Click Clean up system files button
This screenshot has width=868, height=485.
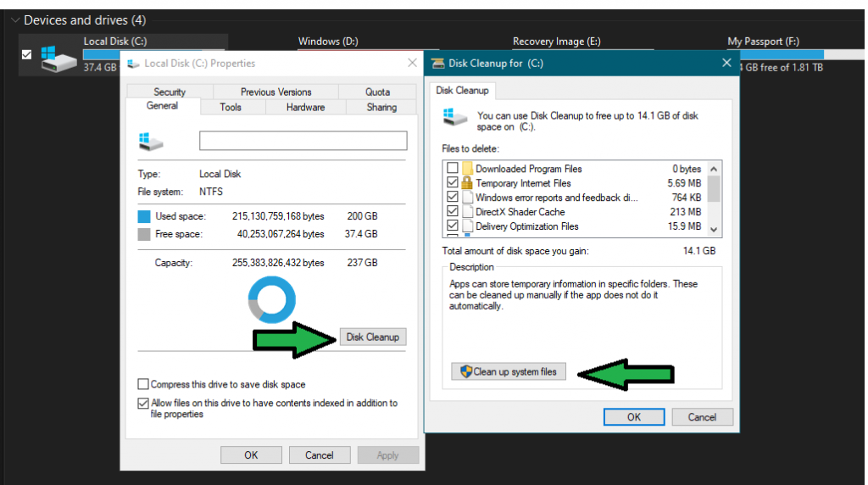509,371
